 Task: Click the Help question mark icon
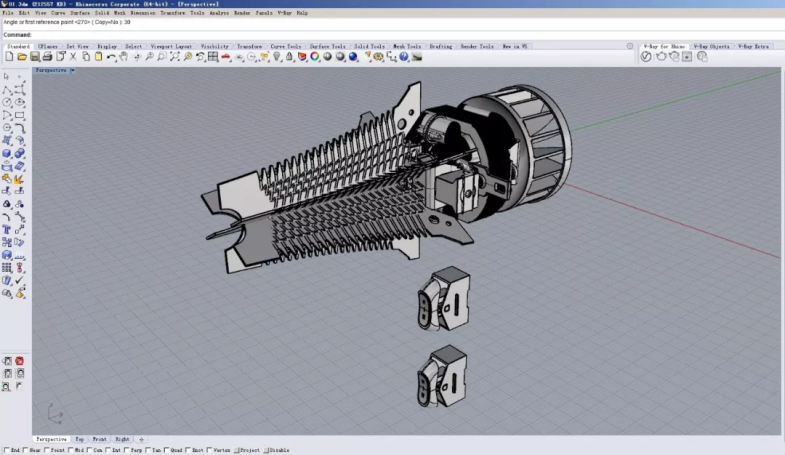point(404,57)
